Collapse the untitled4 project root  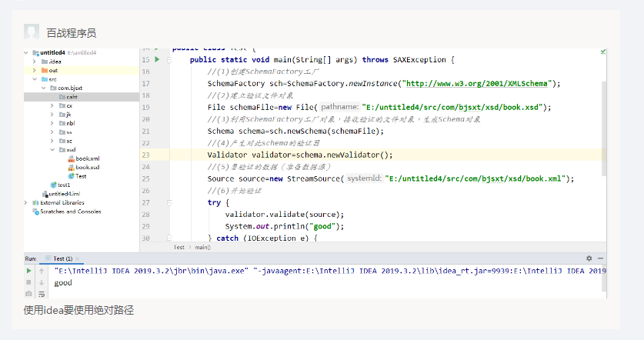coord(26,52)
